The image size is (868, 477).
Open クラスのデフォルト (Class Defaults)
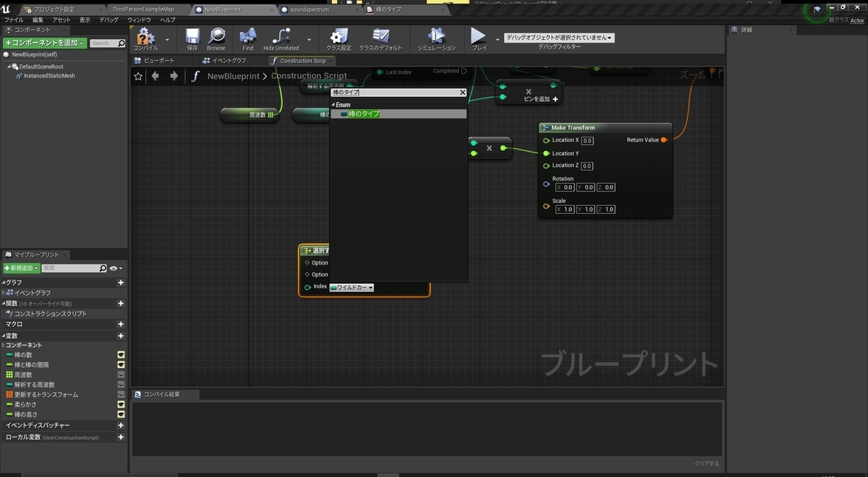pos(380,36)
